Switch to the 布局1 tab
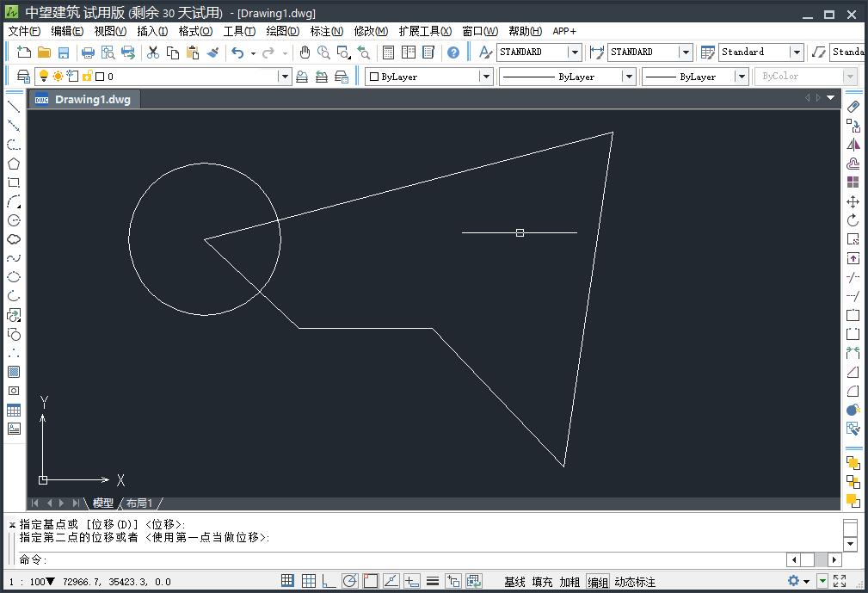 point(139,503)
